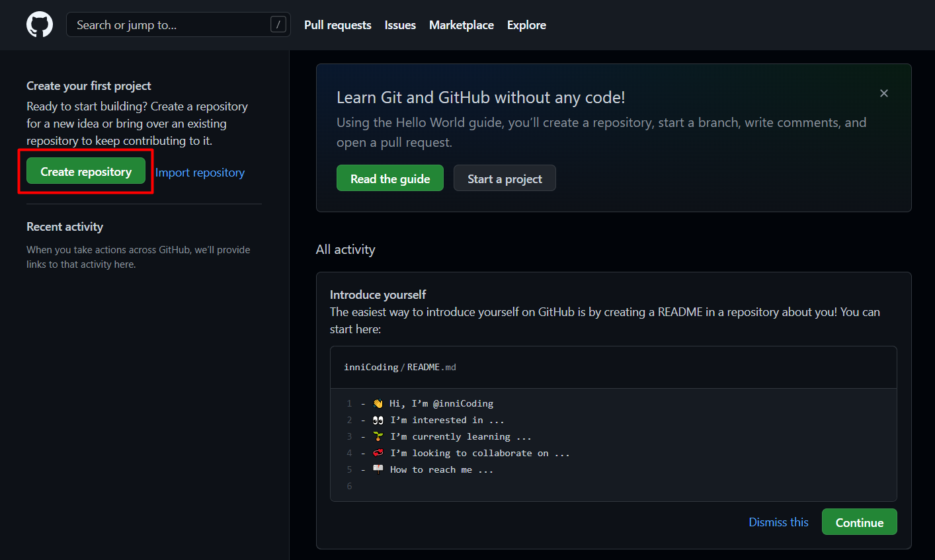Image resolution: width=935 pixels, height=560 pixels.
Task: Click the Search or jump to field
Action: [179, 24]
